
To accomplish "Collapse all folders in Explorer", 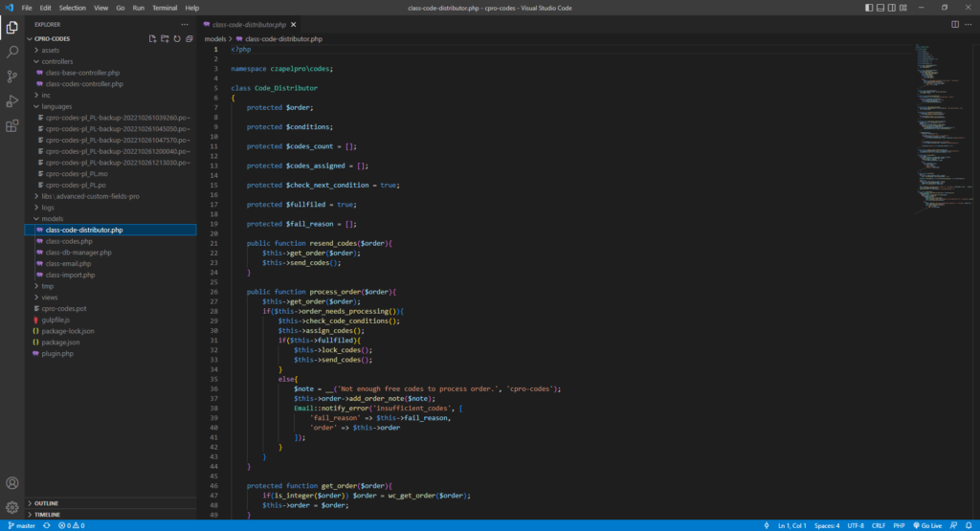I will click(189, 38).
